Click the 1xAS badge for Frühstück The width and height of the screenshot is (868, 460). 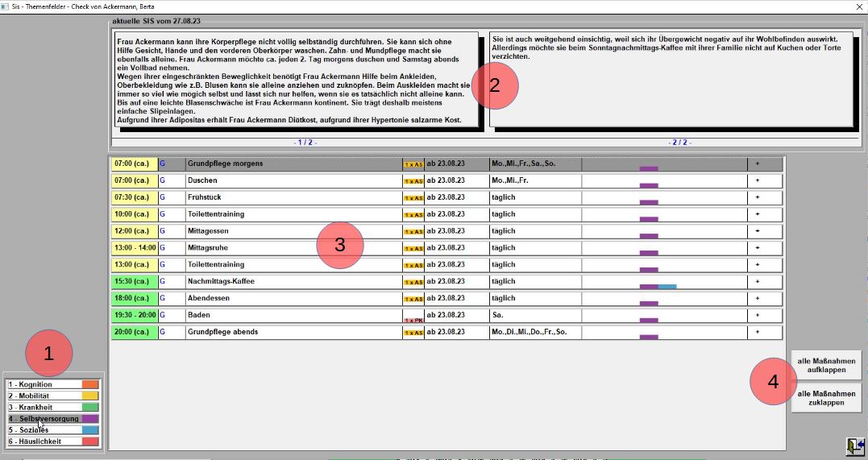tap(413, 198)
